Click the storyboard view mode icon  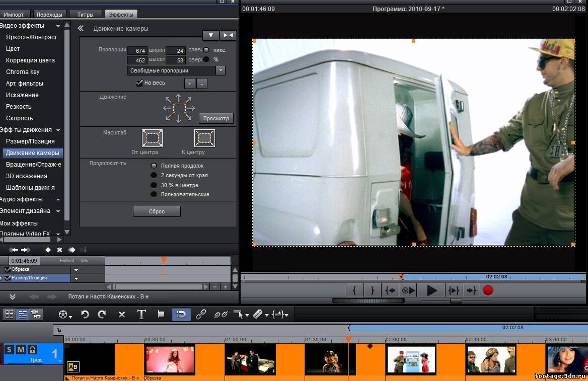pos(10,314)
